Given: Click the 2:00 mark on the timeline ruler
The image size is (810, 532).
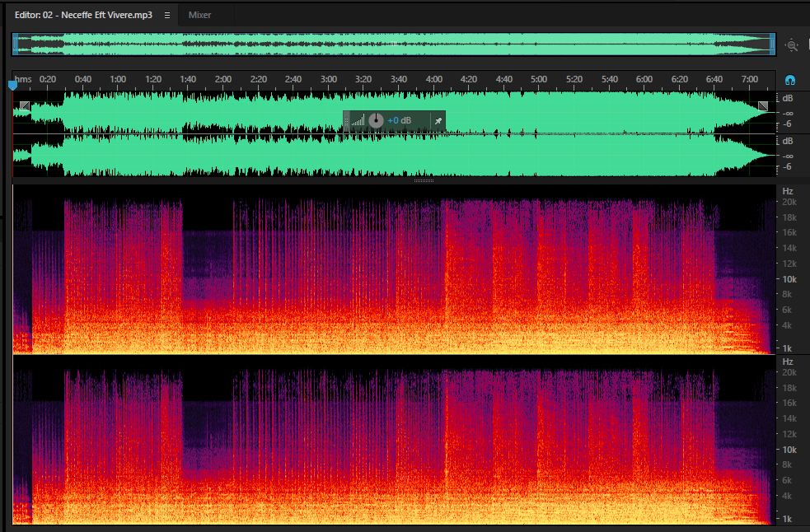Looking at the screenshot, I should tap(223, 79).
